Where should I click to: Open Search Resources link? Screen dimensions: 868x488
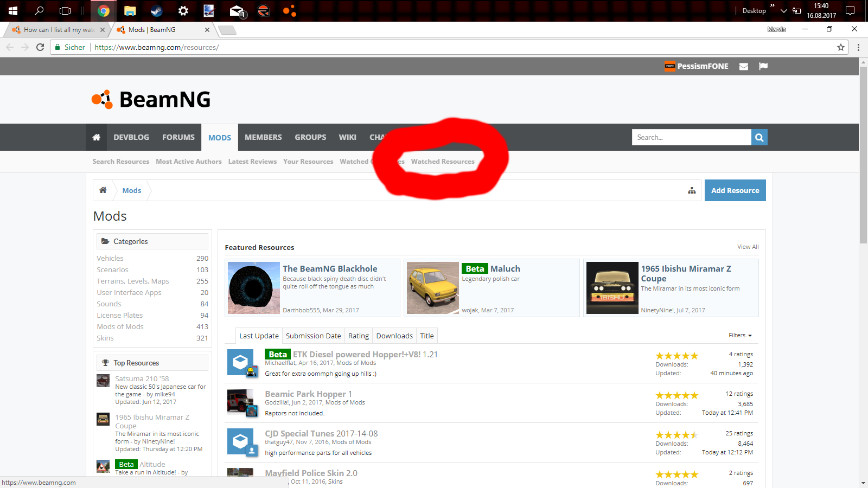click(120, 162)
